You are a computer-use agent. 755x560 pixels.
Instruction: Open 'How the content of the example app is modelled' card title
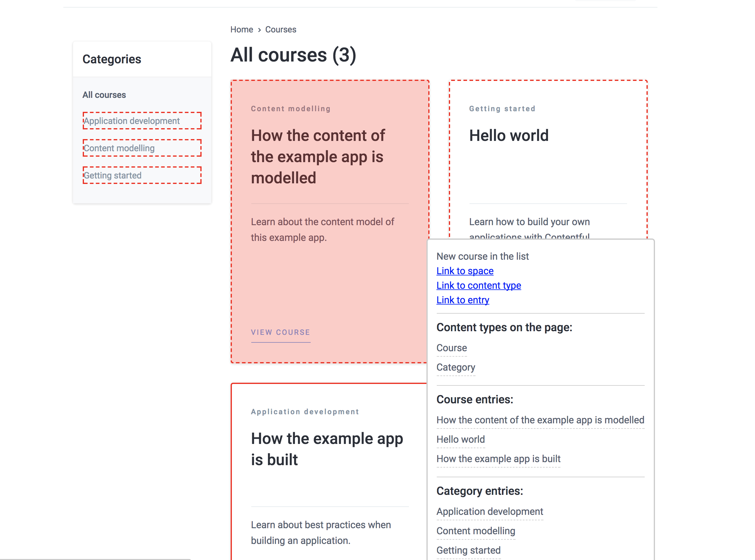click(318, 157)
